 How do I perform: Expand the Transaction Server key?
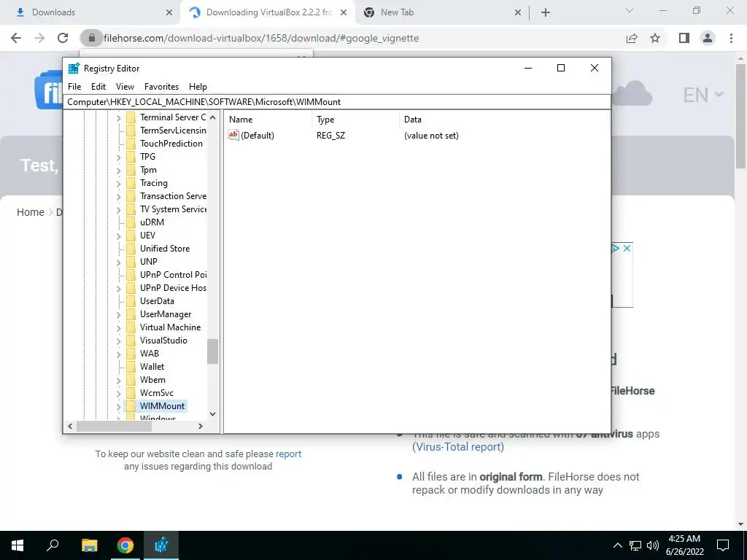[119, 196]
